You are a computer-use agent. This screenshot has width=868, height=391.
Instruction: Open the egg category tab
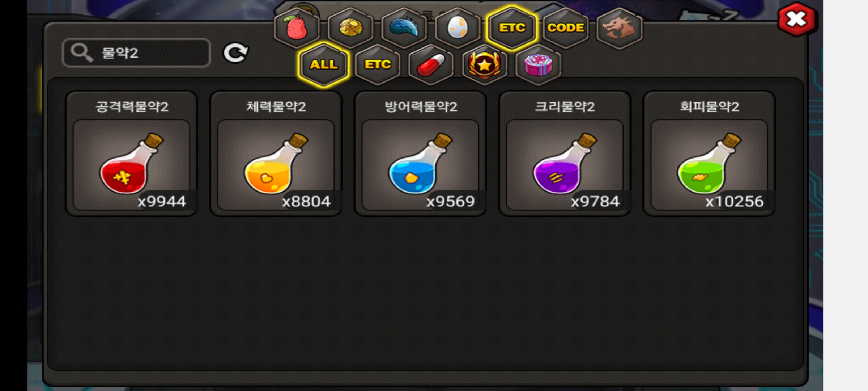(x=458, y=28)
